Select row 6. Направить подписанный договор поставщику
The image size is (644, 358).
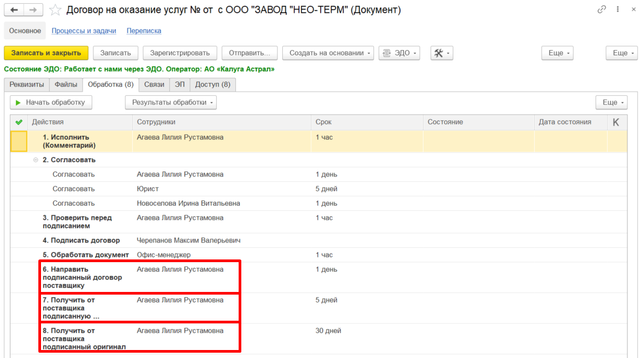point(319,277)
